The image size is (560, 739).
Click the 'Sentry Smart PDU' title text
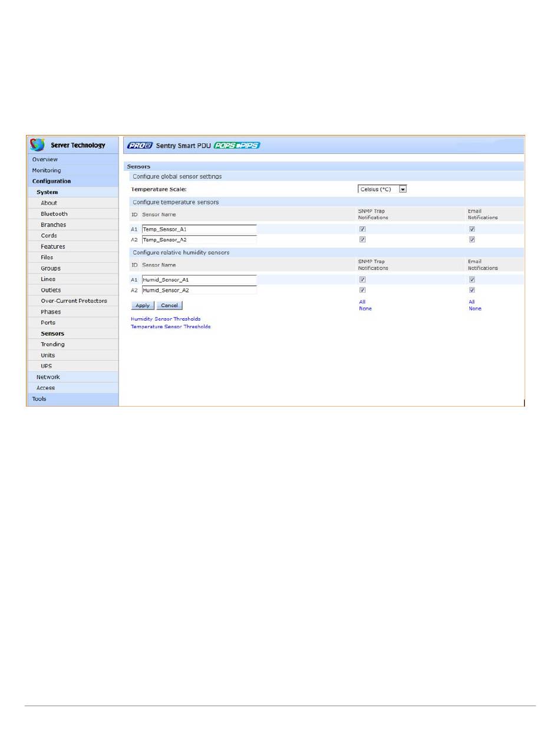tap(183, 146)
